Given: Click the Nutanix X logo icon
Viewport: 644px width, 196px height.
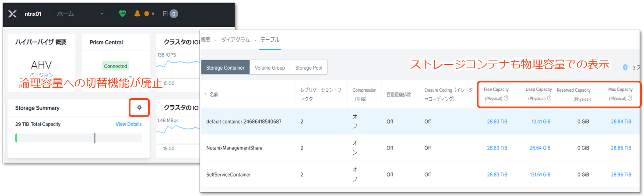Looking at the screenshot, I should pyautogui.click(x=13, y=14).
